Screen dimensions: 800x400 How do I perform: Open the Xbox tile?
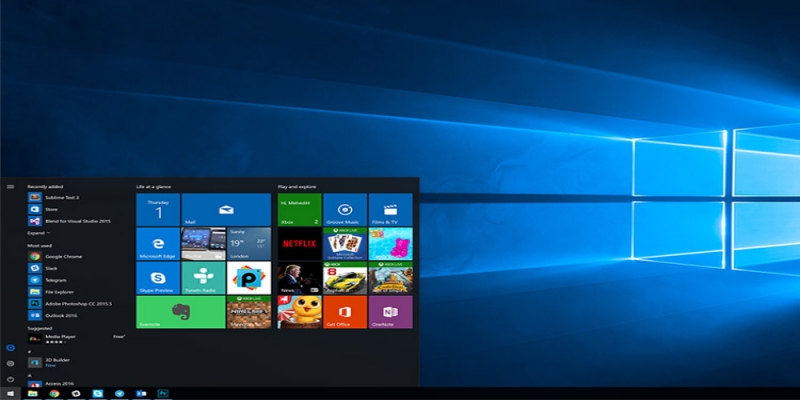point(299,210)
